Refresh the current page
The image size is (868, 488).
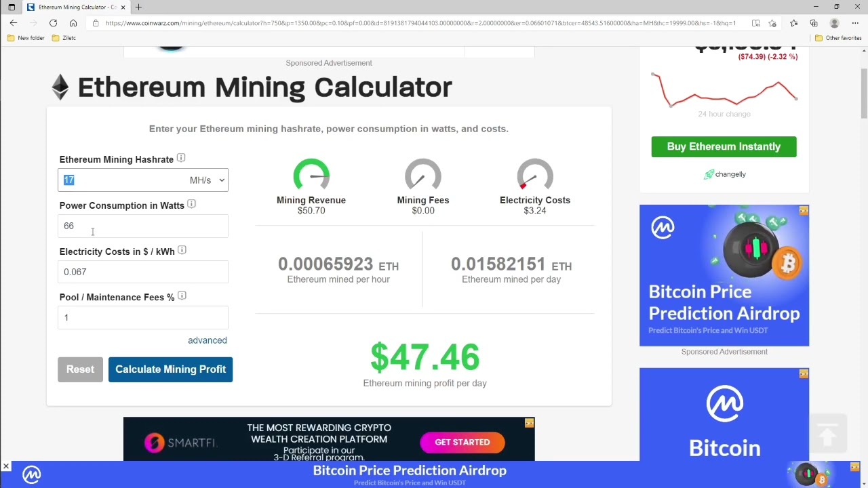click(x=53, y=23)
